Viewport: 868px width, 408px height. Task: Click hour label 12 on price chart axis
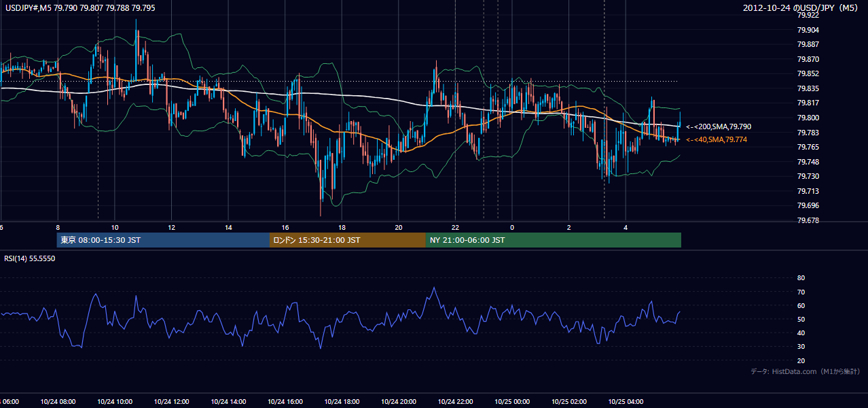[172, 227]
